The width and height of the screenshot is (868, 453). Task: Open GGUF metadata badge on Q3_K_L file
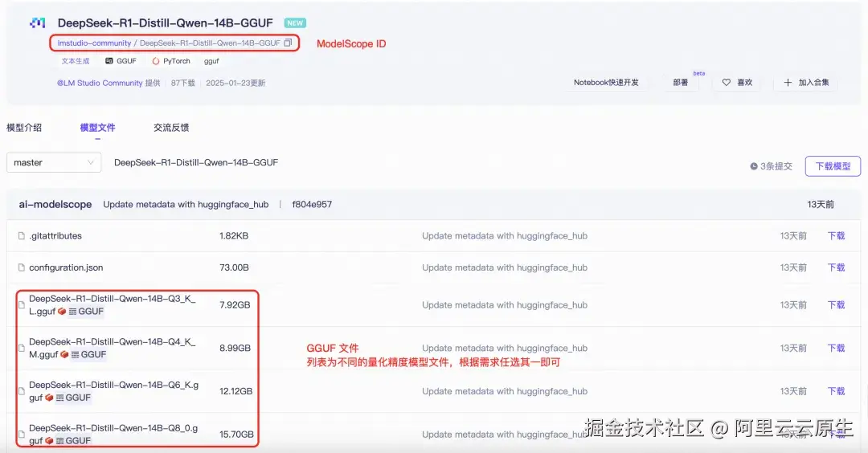pos(86,312)
